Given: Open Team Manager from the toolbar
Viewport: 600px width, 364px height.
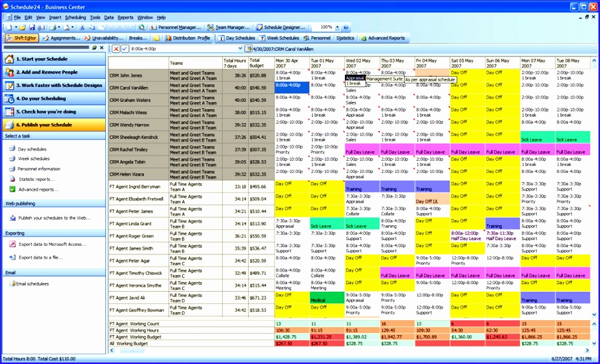Looking at the screenshot, I should click(228, 28).
